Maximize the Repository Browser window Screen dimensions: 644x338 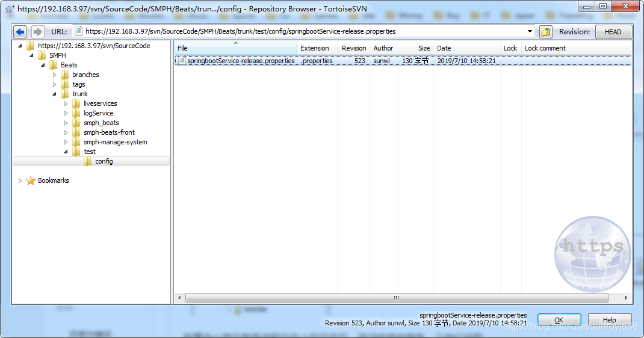coord(603,6)
